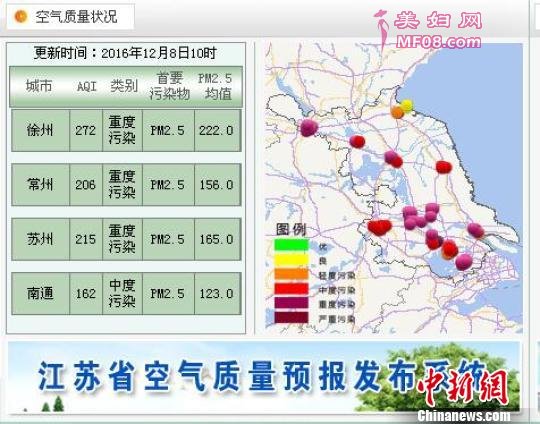Click the wide red marker cluster in the southwest
Screen dimensions: 540x424
point(380,227)
